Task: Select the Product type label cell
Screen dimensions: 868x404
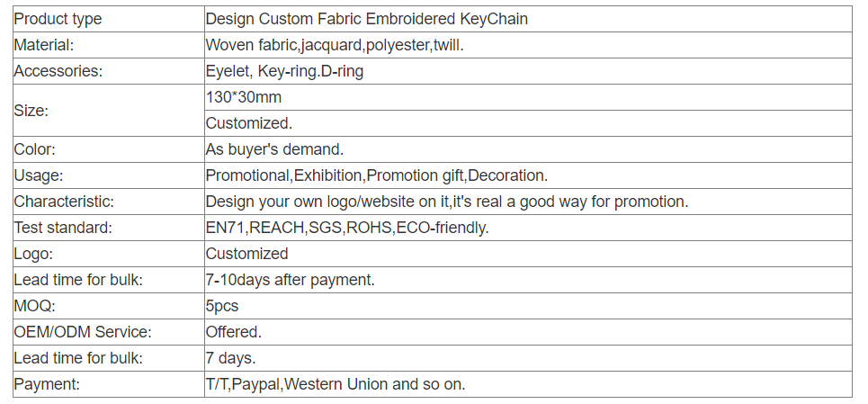Action: click(x=109, y=19)
